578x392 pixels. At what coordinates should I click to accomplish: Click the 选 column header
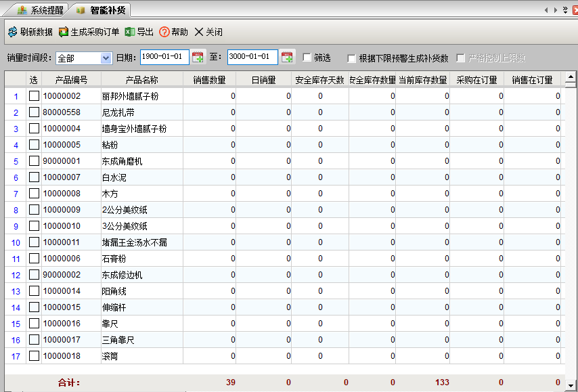click(34, 80)
